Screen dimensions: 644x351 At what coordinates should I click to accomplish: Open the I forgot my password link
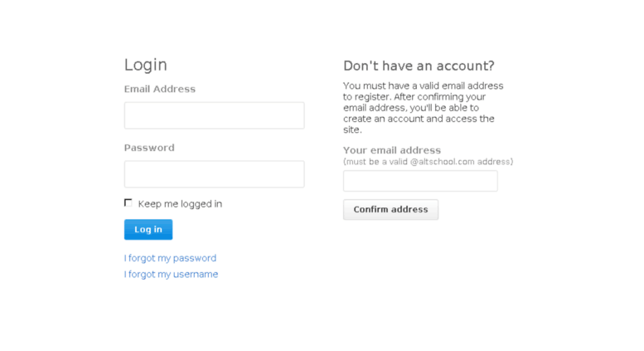170,258
